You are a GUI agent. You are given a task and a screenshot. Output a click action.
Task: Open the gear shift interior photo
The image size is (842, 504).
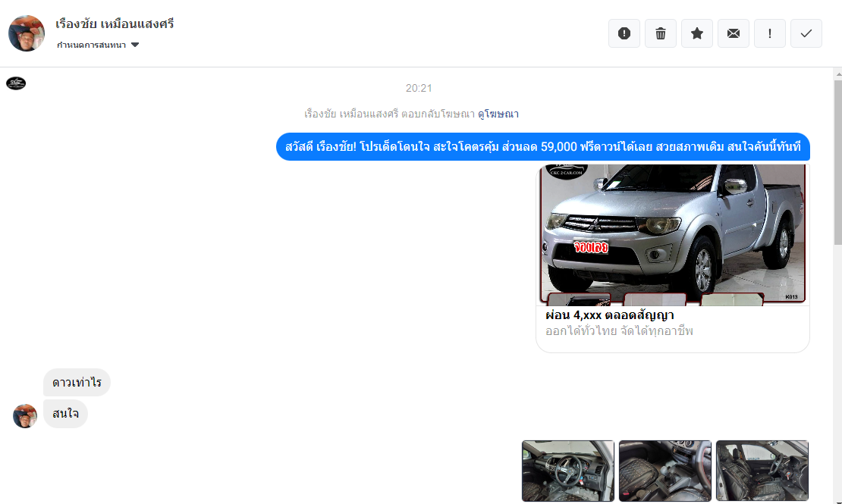[664, 471]
